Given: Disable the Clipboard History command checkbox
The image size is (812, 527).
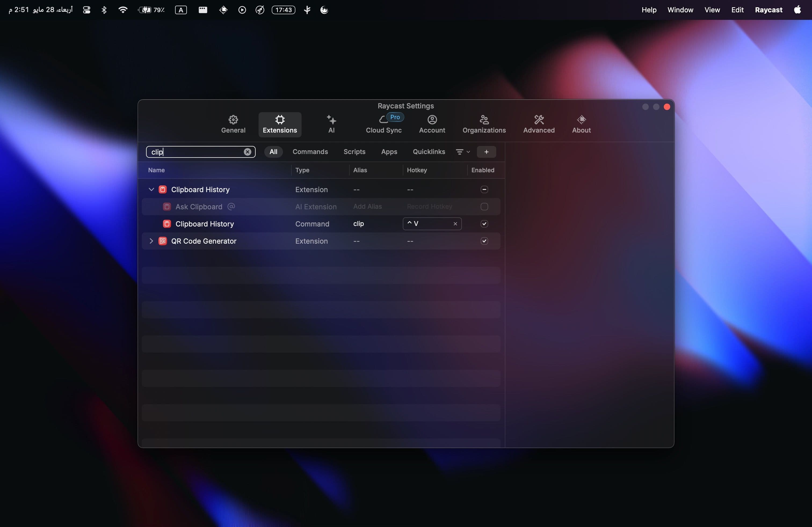Looking at the screenshot, I should tap(484, 224).
